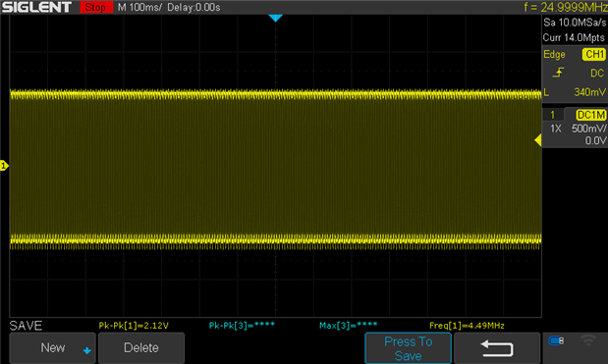This screenshot has height=364, width=608.
Task: Open the Edge trigger type selector
Action: pyautogui.click(x=554, y=54)
